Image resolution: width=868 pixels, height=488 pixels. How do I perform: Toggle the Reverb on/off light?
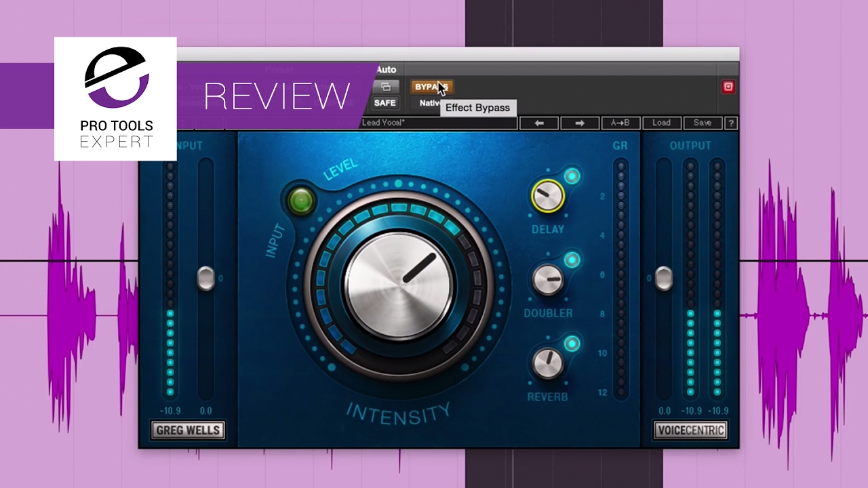pos(572,344)
